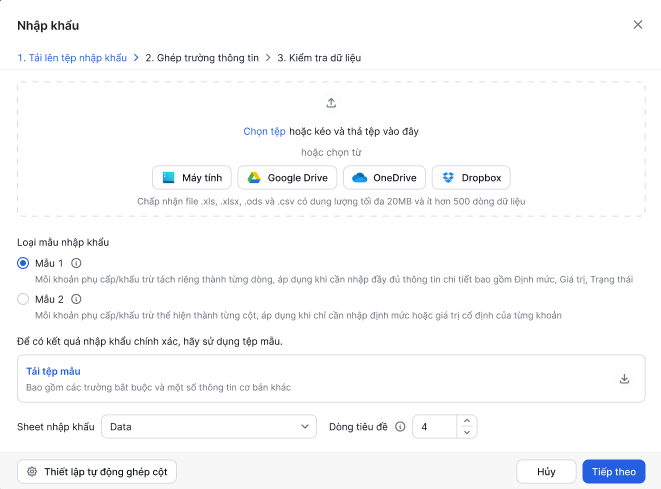Click info icon beside Dòng tiêu đề

point(400,427)
